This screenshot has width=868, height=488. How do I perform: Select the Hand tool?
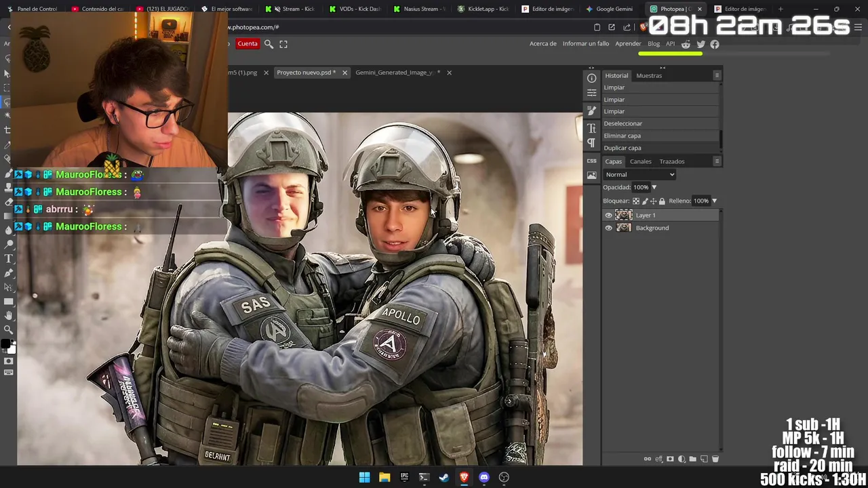(9, 316)
